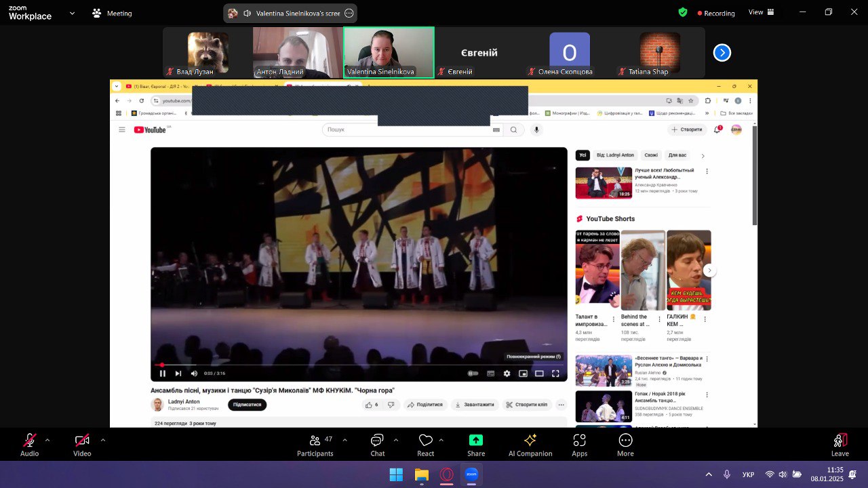Toggle YouTube autoplay switch in player
868x488 pixels.
[x=473, y=373]
